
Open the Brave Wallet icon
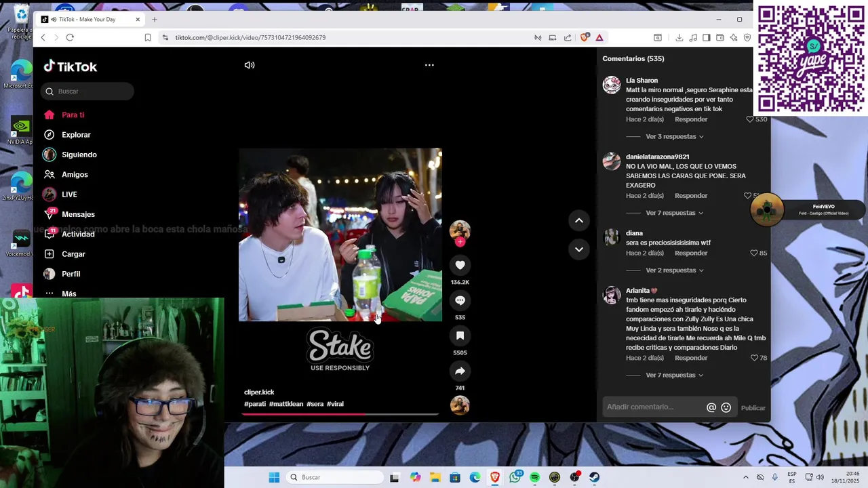pos(720,37)
